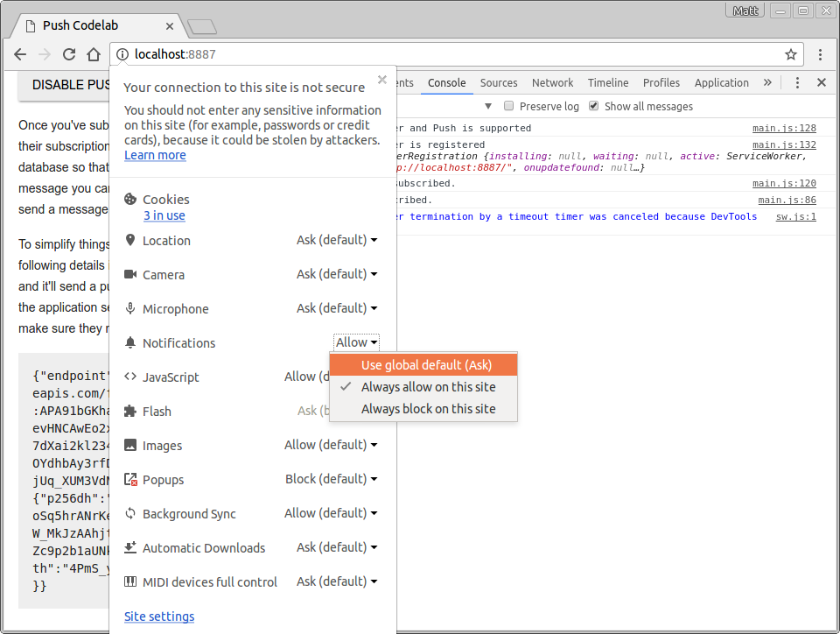Expand the Camera permission dropdown
The width and height of the screenshot is (840, 634).
[337, 274]
